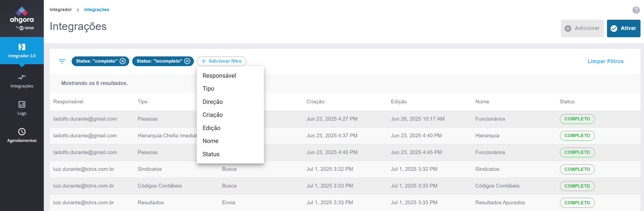Go to Integrações in the sidebar
Screen dimensions: 644x211
[22, 81]
